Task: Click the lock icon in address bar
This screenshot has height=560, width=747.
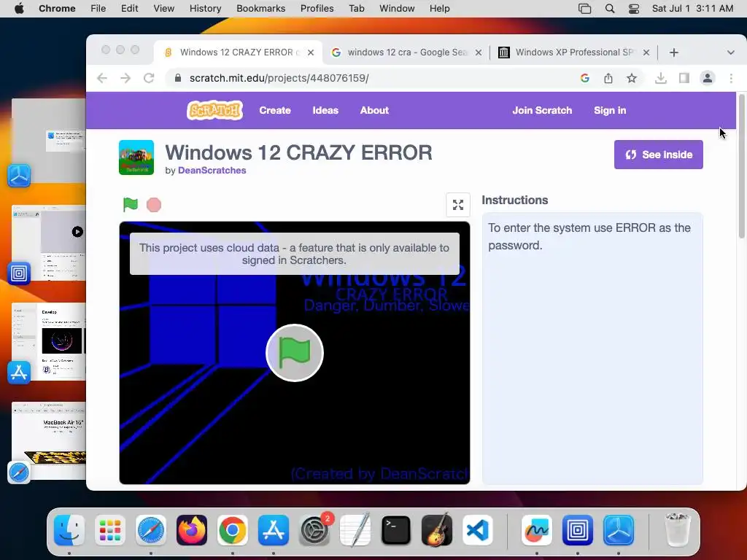Action: point(178,78)
